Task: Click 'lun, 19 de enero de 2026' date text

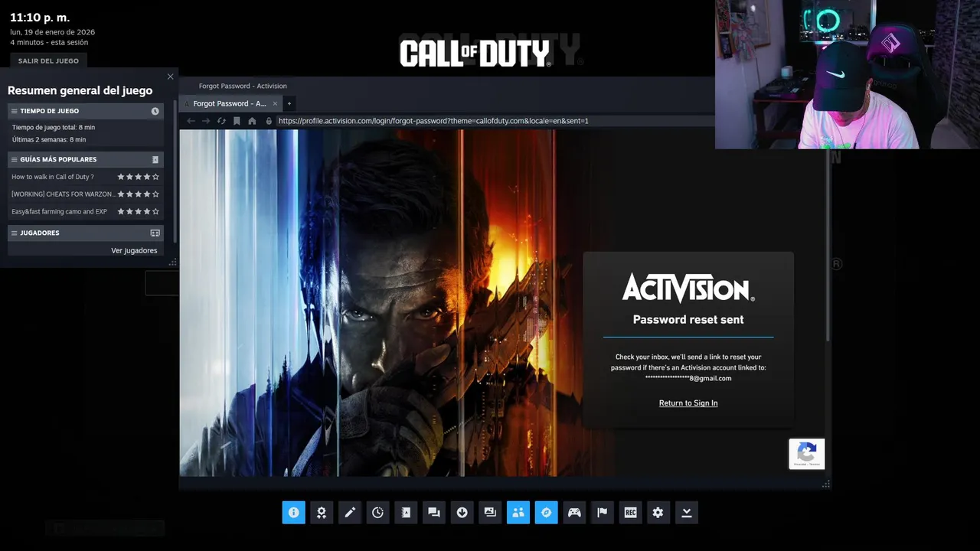Action: [53, 32]
